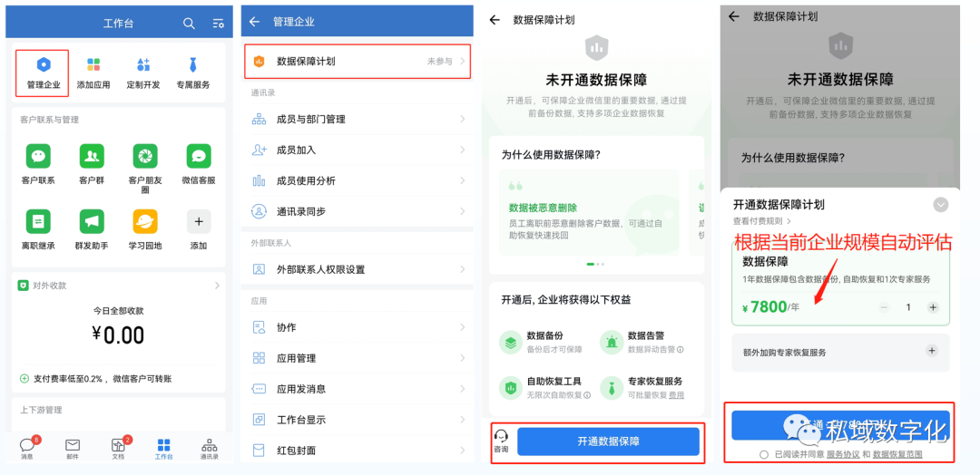Image resolution: width=980 pixels, height=475 pixels.
Task: Check the 已阅读并同意 agreement radio button
Action: [764, 454]
